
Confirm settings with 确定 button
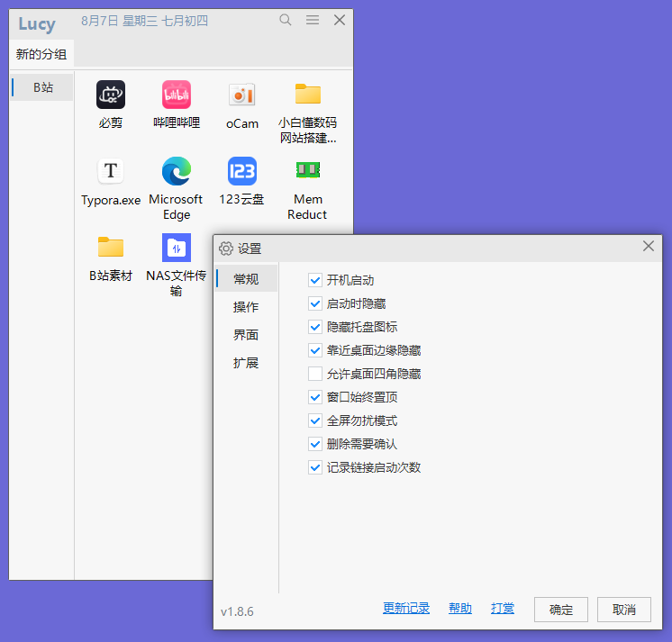click(560, 610)
